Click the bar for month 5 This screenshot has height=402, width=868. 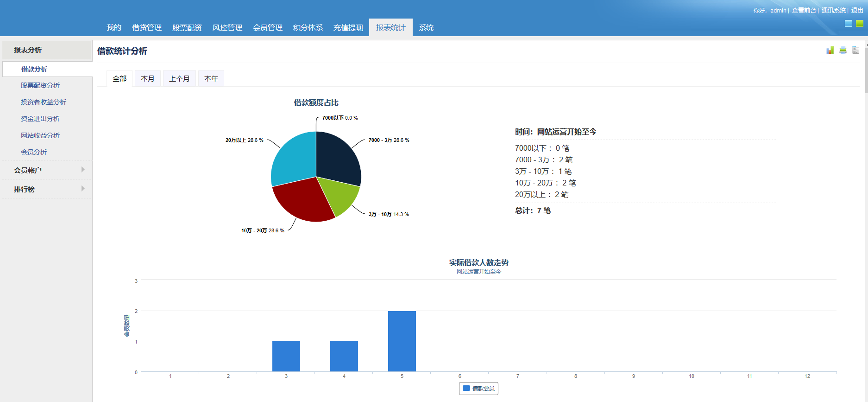pyautogui.click(x=402, y=341)
